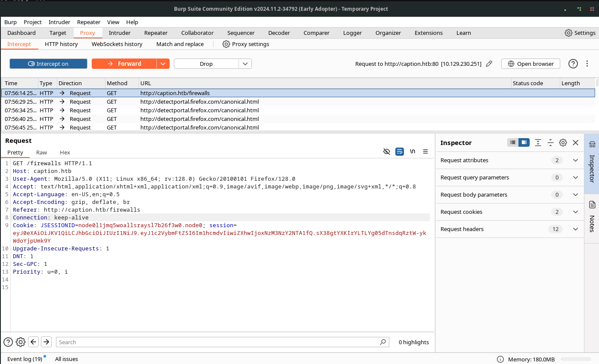Viewport: 599px width, 364px height.
Task: Go to previous search match arrow
Action: point(34,342)
